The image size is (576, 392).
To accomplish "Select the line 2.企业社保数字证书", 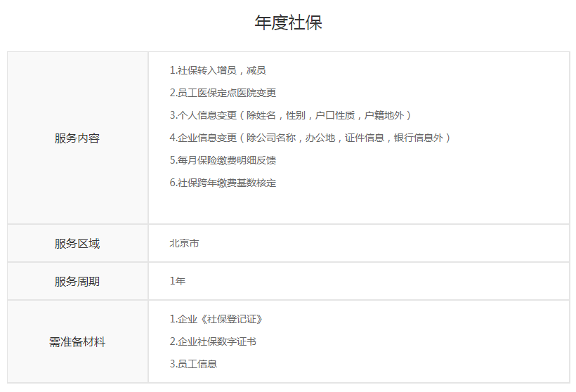I will 213,341.
